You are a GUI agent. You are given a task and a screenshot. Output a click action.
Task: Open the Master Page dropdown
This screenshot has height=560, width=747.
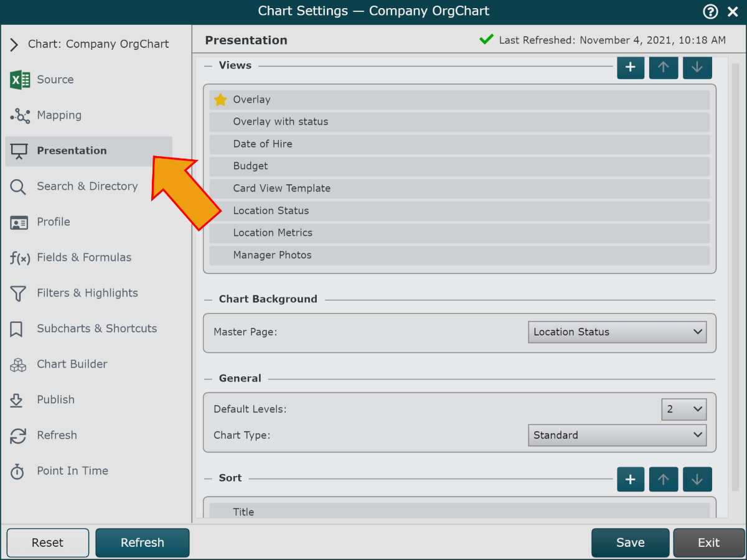point(617,332)
